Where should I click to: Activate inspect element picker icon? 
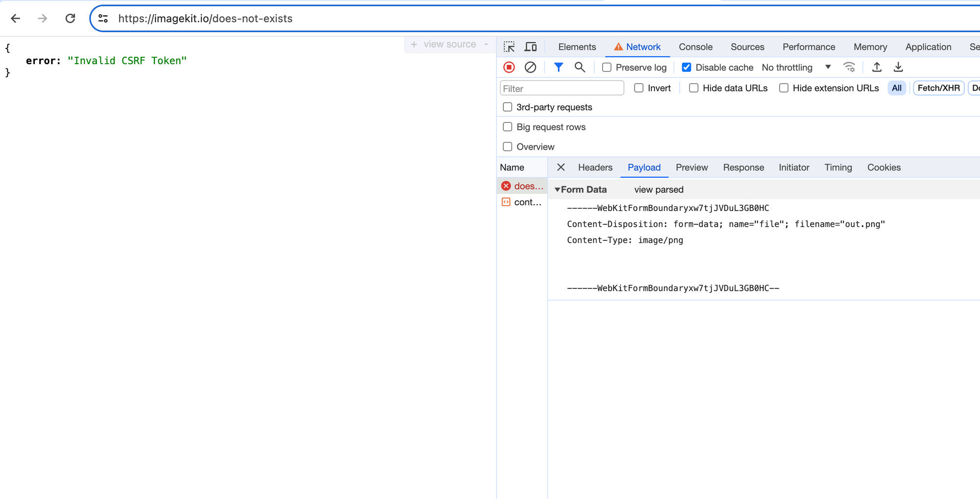pyautogui.click(x=509, y=47)
